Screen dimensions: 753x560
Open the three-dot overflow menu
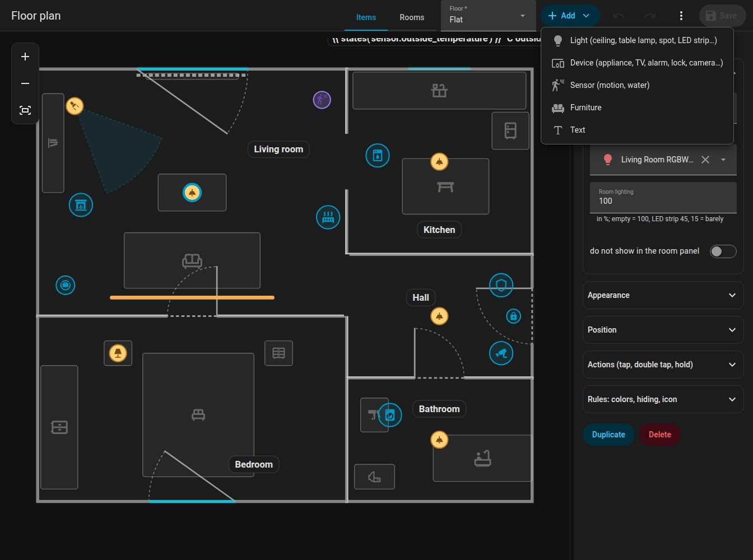tap(681, 16)
